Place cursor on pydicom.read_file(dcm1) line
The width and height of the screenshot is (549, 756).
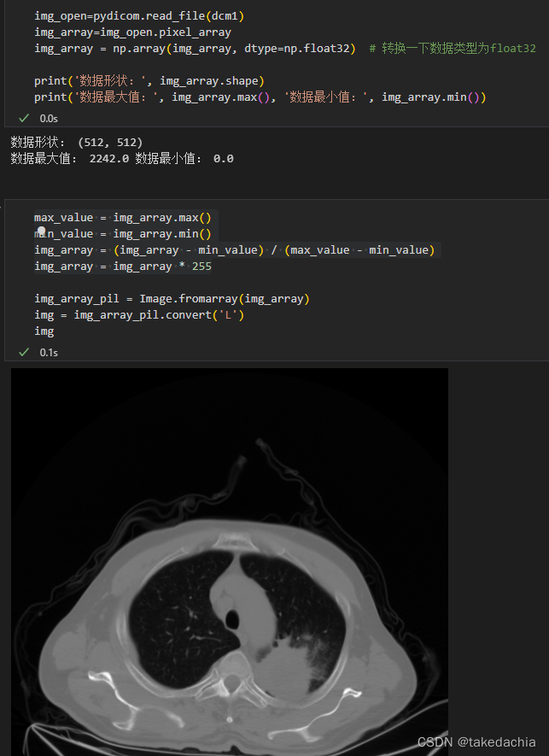(x=139, y=16)
